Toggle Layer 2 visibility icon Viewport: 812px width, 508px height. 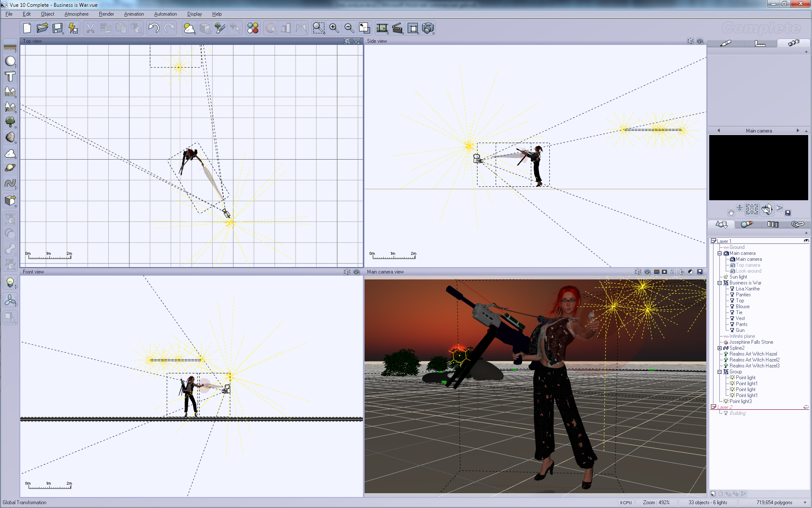806,407
